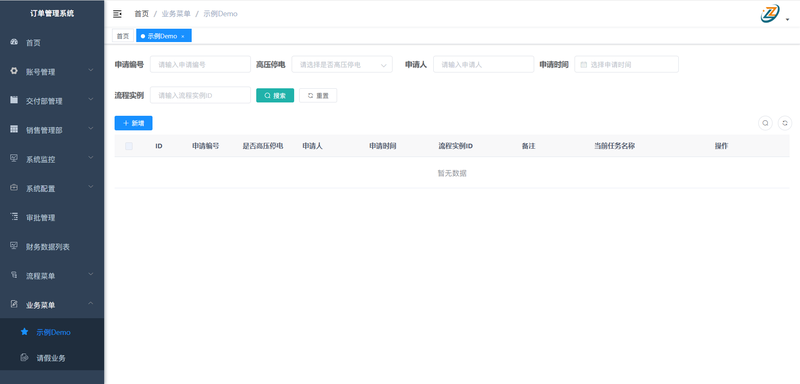Focus the 流程实例 ID input field
This screenshot has height=384, width=800.
pyautogui.click(x=201, y=95)
